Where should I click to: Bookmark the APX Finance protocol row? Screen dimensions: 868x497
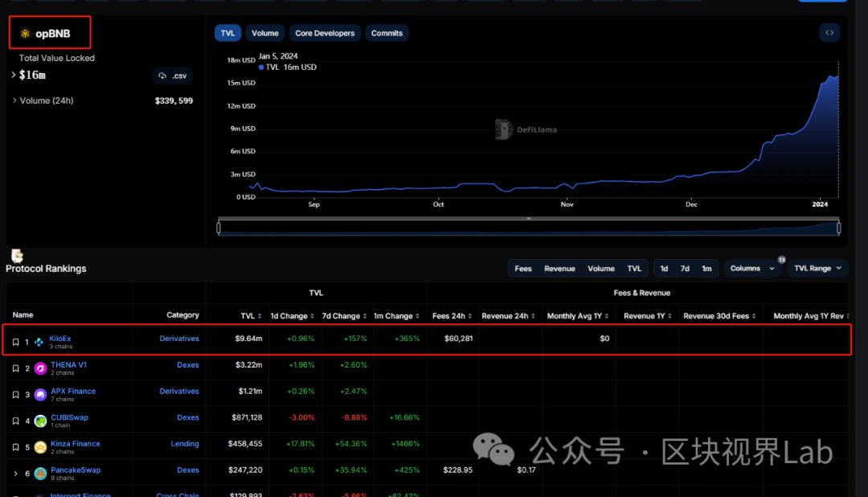pyautogui.click(x=15, y=395)
